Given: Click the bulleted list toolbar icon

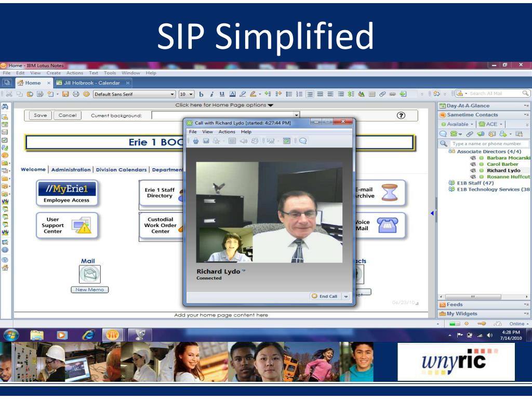Looking at the screenshot, I should 289,94.
